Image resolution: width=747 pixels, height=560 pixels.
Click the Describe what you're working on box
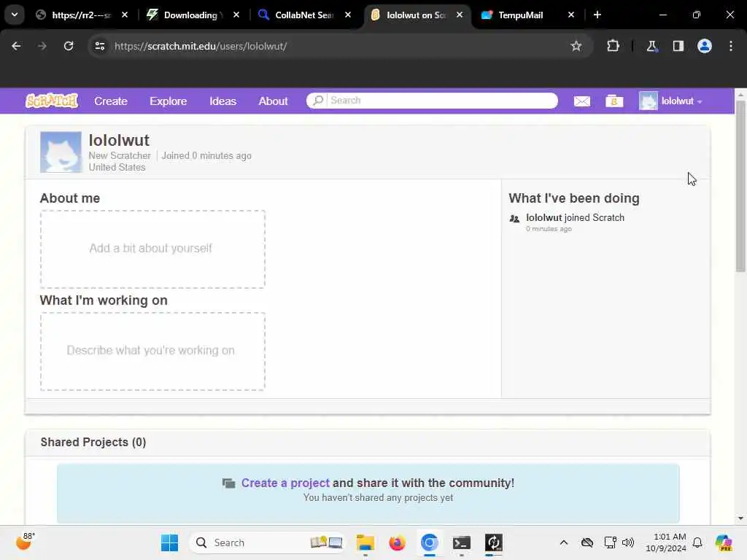coord(152,351)
